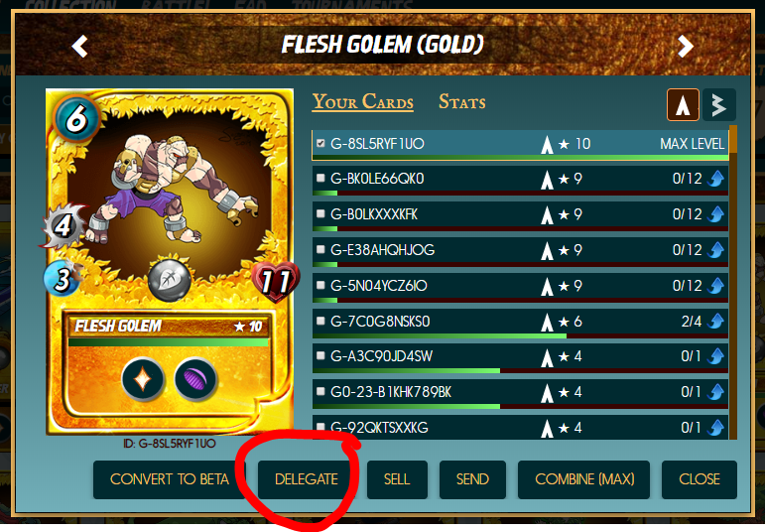Click the Delegate button

coord(307,479)
